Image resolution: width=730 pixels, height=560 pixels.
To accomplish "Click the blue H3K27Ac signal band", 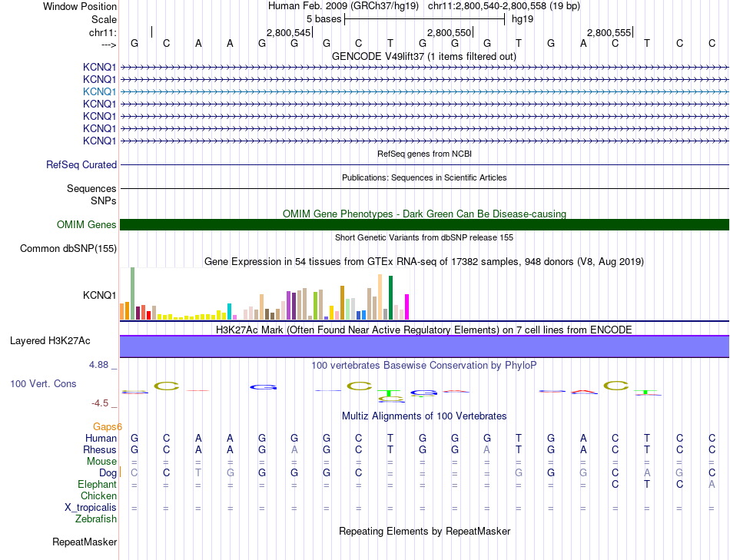I will pos(424,346).
